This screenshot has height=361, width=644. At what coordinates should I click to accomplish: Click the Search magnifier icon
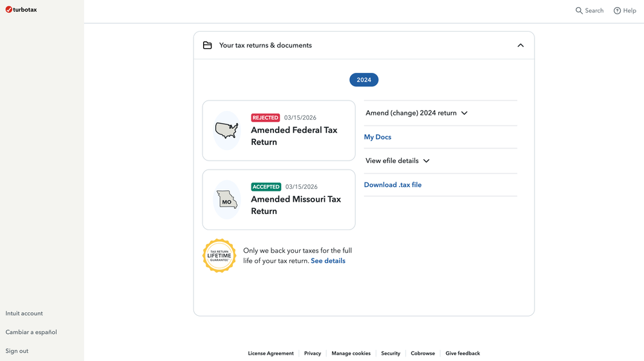coord(579,10)
